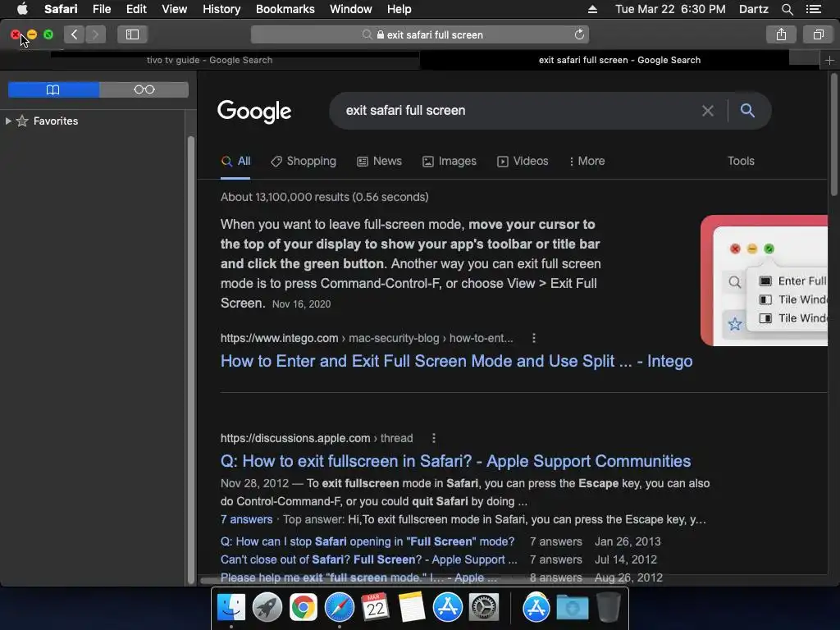The image size is (840, 630).
Task: Click the Dartz user name in menu bar
Action: pyautogui.click(x=754, y=9)
